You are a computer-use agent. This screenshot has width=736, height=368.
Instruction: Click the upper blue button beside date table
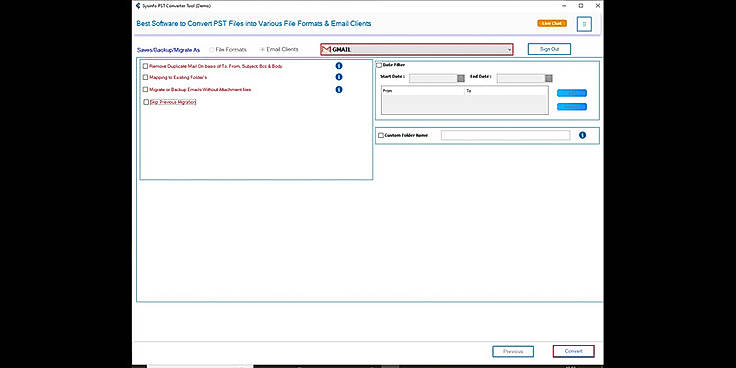572,93
